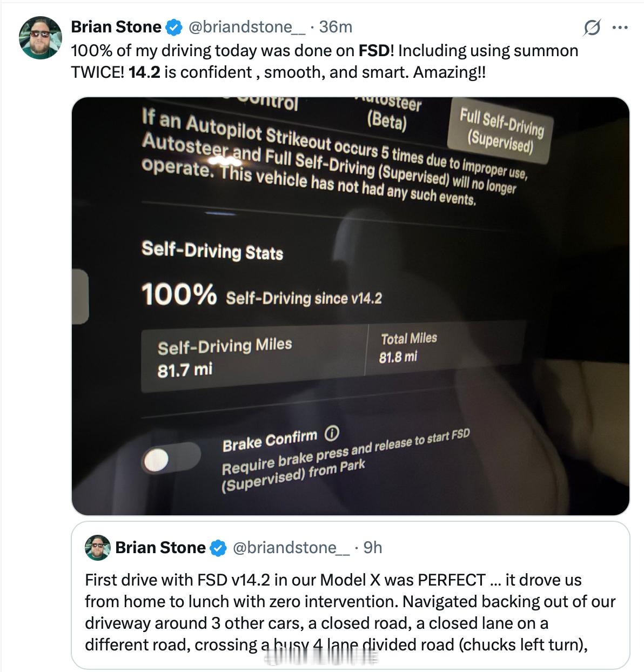Image resolution: width=644 pixels, height=672 pixels.
Task: Open the quoted tweet's 9h timestamp
Action: (373, 548)
